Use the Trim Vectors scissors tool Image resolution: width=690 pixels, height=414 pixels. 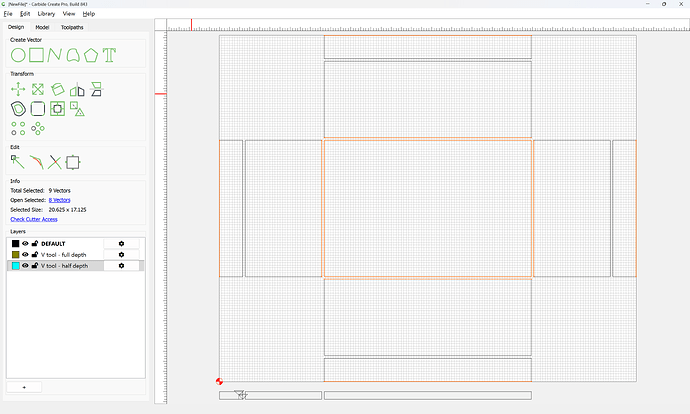point(55,162)
